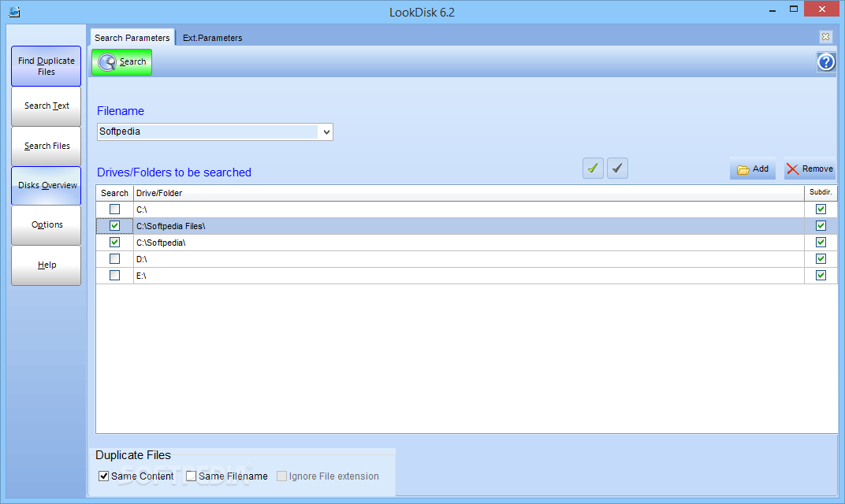845x504 pixels.
Task: Click the gray checkmark deselect-all icon
Action: click(617, 169)
